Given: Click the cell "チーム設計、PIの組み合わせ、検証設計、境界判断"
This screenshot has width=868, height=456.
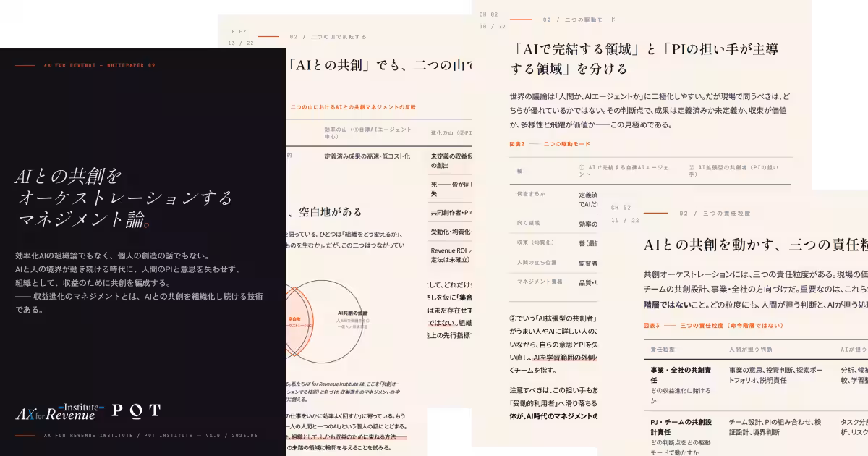Looking at the screenshot, I should click(775, 426).
